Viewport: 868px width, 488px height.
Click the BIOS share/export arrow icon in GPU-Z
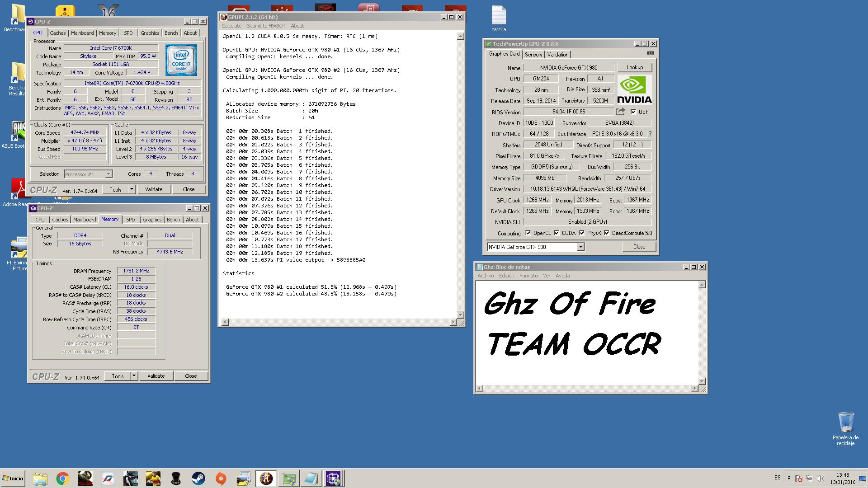[620, 111]
